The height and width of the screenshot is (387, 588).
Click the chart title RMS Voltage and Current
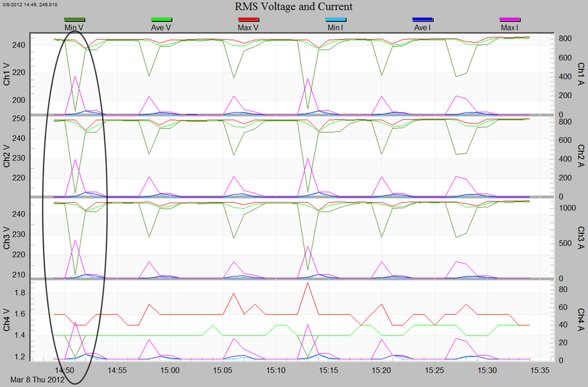click(293, 7)
